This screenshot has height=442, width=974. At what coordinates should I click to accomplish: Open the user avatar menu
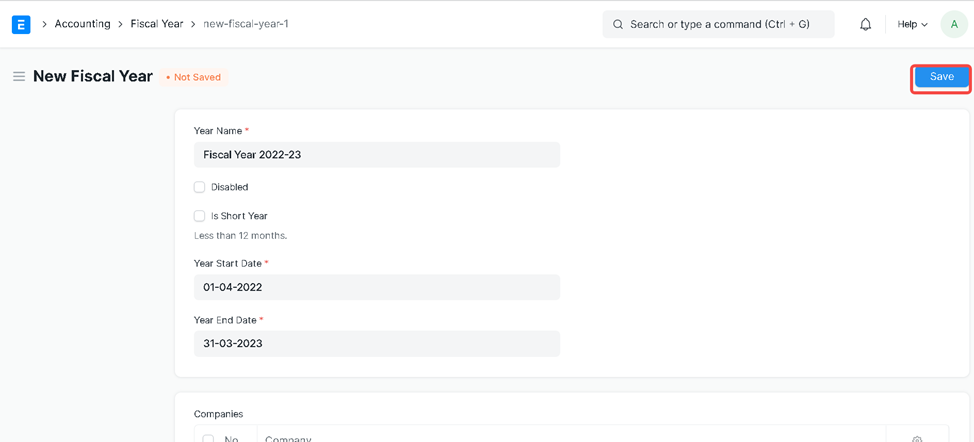click(953, 24)
